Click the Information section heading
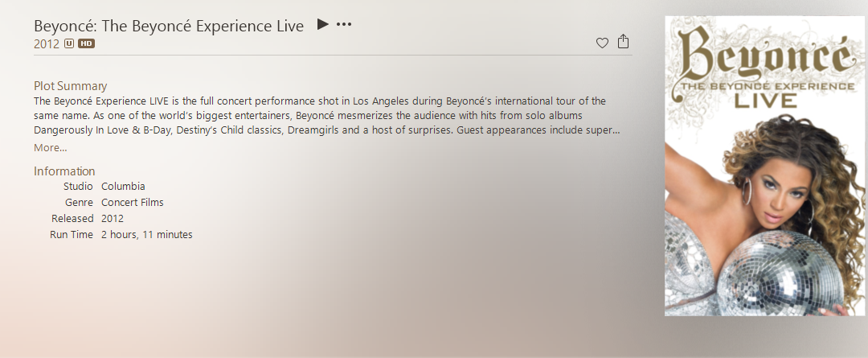The height and width of the screenshot is (358, 868). point(64,171)
